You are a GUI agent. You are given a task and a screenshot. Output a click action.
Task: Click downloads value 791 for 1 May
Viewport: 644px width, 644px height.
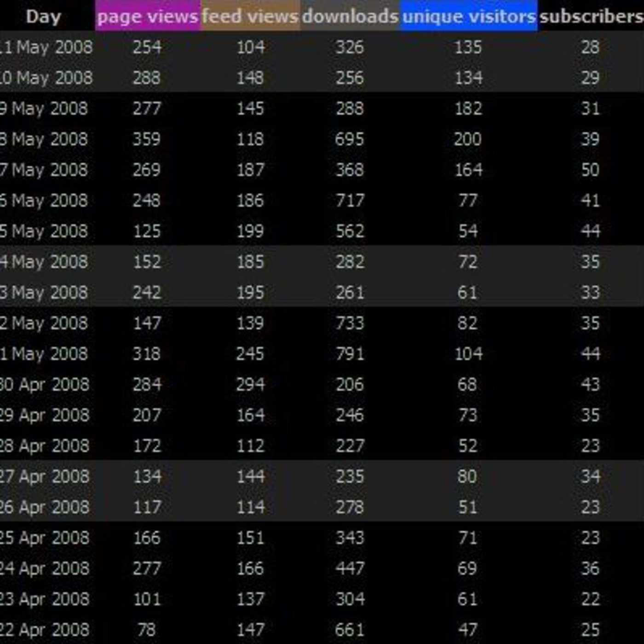point(350,354)
